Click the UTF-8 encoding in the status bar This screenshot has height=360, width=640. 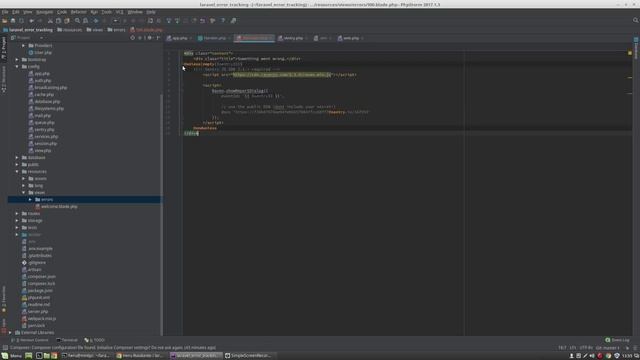[x=586, y=348]
